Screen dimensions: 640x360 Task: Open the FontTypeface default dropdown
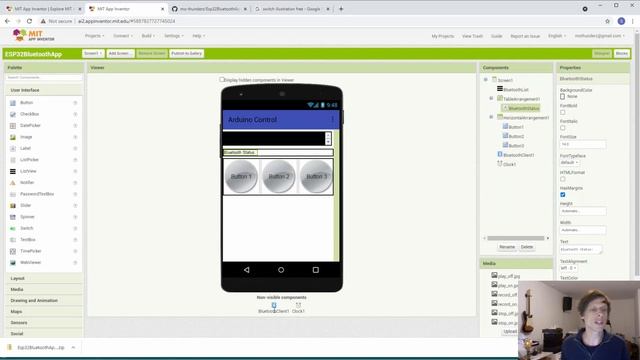[569, 162]
